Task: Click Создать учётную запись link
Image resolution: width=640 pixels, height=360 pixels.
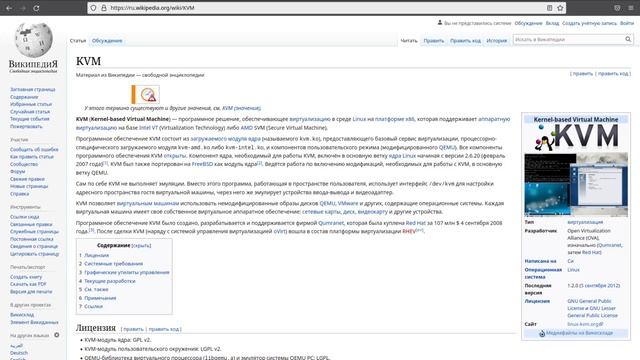Action: [589, 23]
